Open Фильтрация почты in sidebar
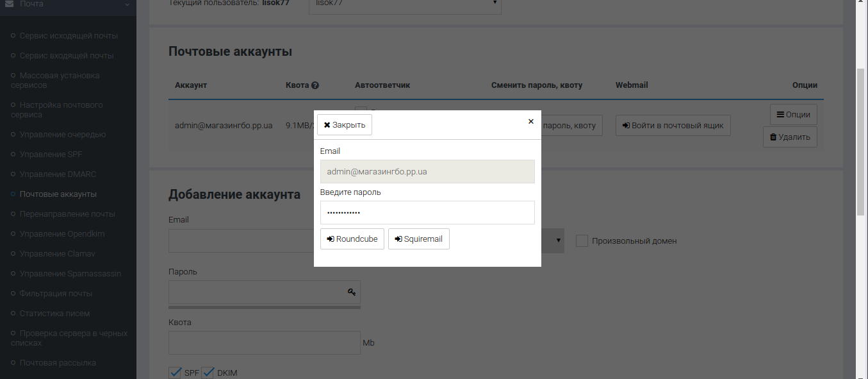 56,294
